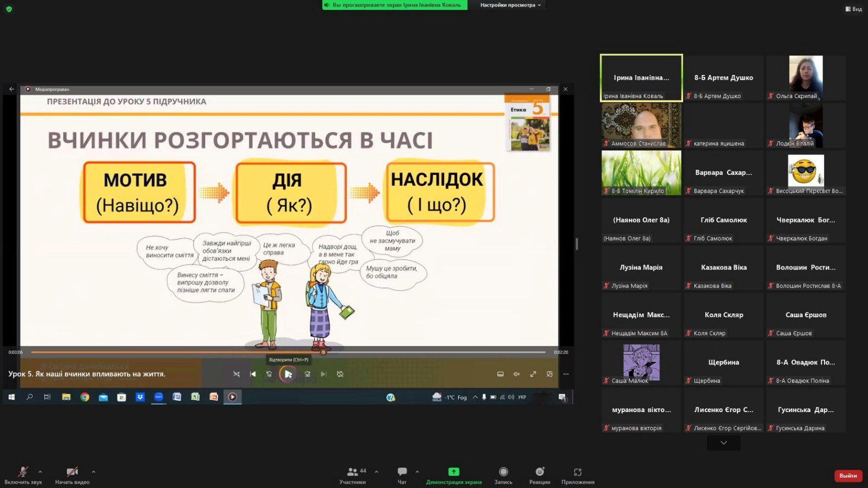Expand video options arrow beside Начать видео

pyautogui.click(x=93, y=472)
